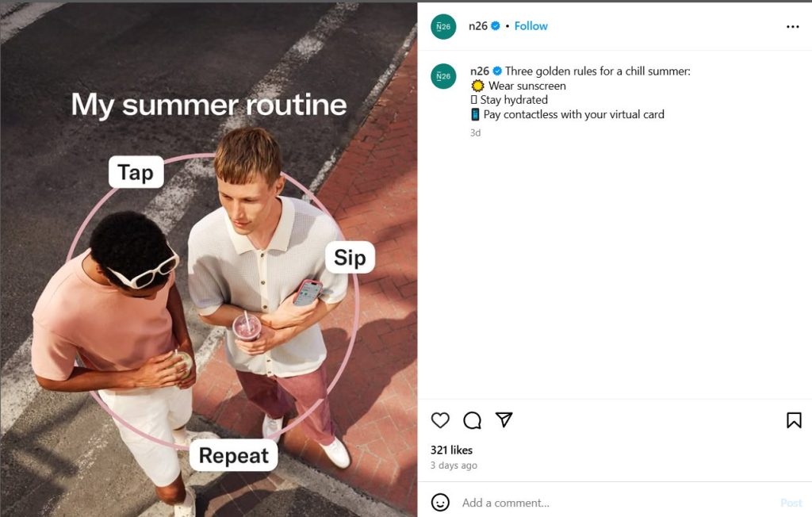812x517 pixels.
Task: Click the 'Repeat' label on photo
Action: point(234,455)
